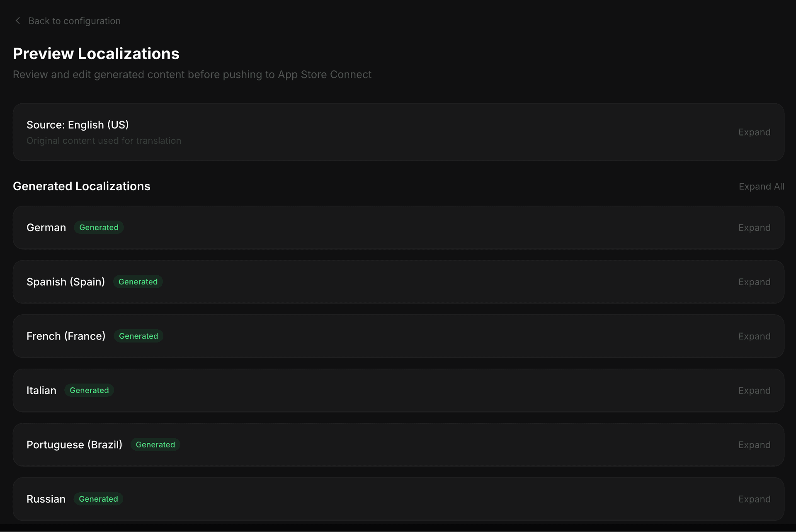Click the Portuguese (Brazil) Generated badge

(155, 445)
